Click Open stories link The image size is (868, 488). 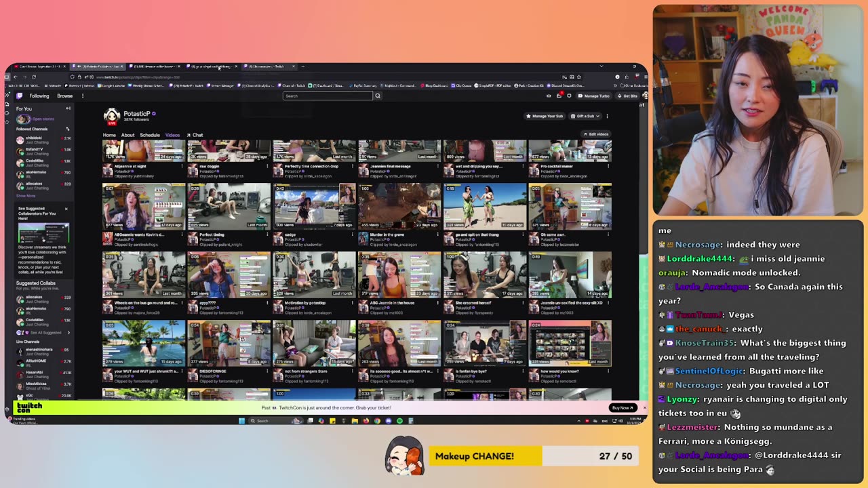[x=43, y=119]
